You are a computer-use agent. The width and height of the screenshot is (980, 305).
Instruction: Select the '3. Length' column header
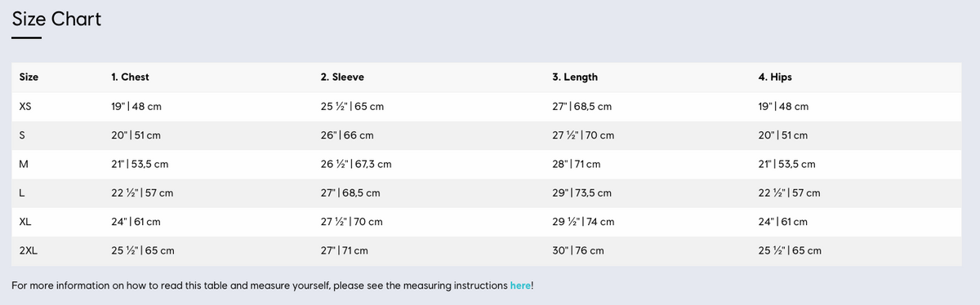click(575, 77)
